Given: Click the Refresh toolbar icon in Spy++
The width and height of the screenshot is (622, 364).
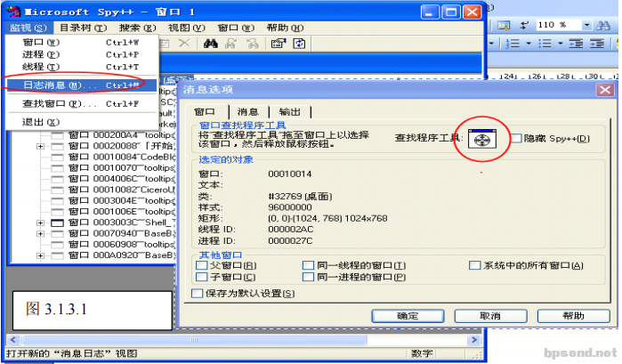Looking at the screenshot, I should click(300, 44).
